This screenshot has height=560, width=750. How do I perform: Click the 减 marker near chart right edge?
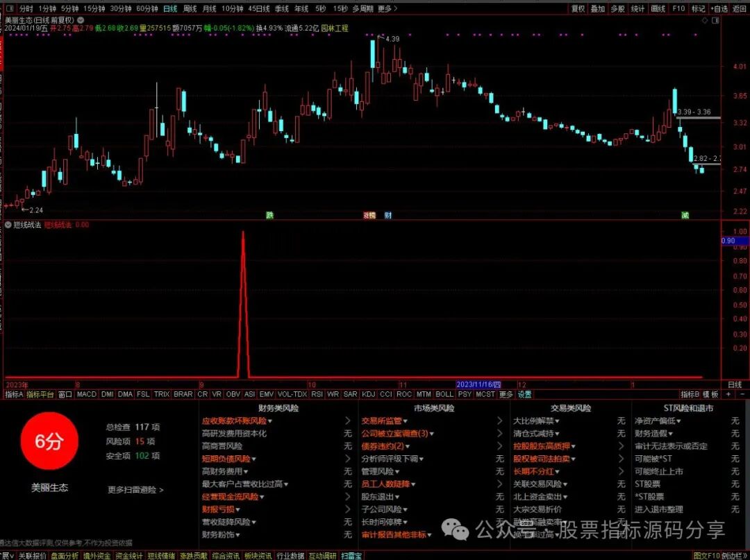685,216
